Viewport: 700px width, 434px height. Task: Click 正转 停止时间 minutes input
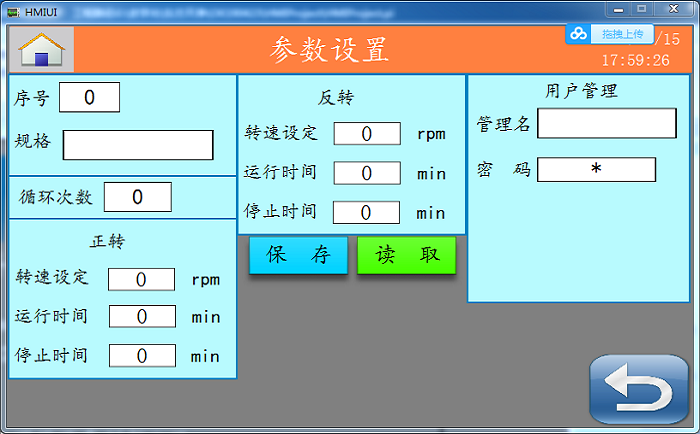click(141, 355)
